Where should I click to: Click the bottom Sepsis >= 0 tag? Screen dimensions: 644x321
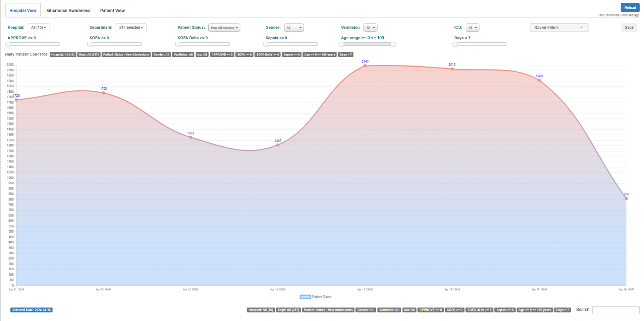505,310
